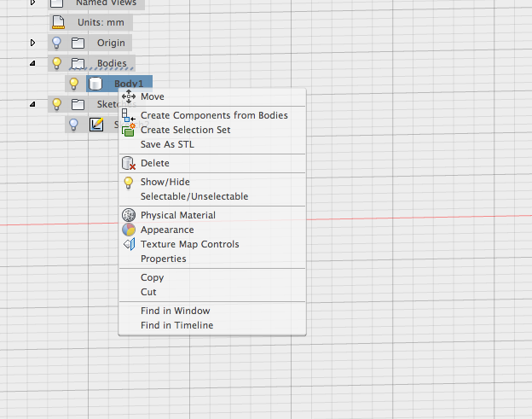Choose Create Selection Set
Screen dimensions: 532x419
coord(212,130)
